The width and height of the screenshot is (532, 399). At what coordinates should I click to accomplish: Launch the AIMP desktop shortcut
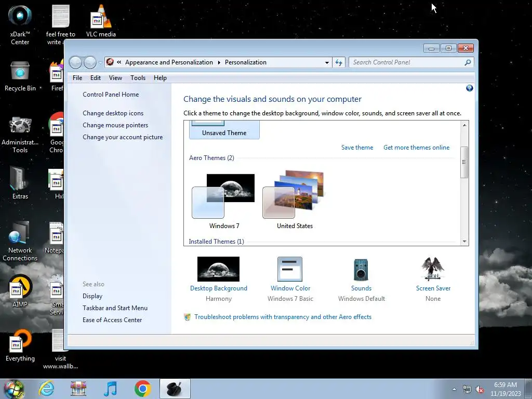pos(20,290)
